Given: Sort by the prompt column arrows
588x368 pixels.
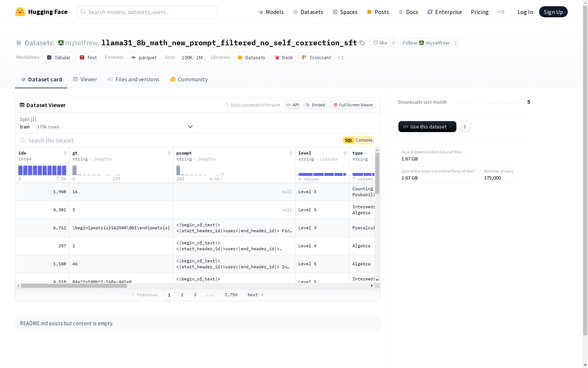Looking at the screenshot, I should (x=291, y=153).
